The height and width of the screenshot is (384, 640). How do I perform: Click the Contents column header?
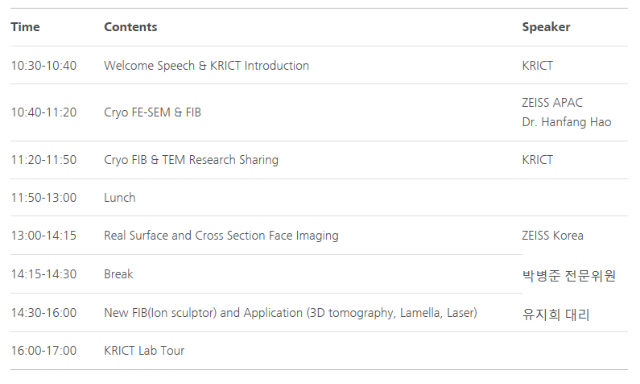130,27
